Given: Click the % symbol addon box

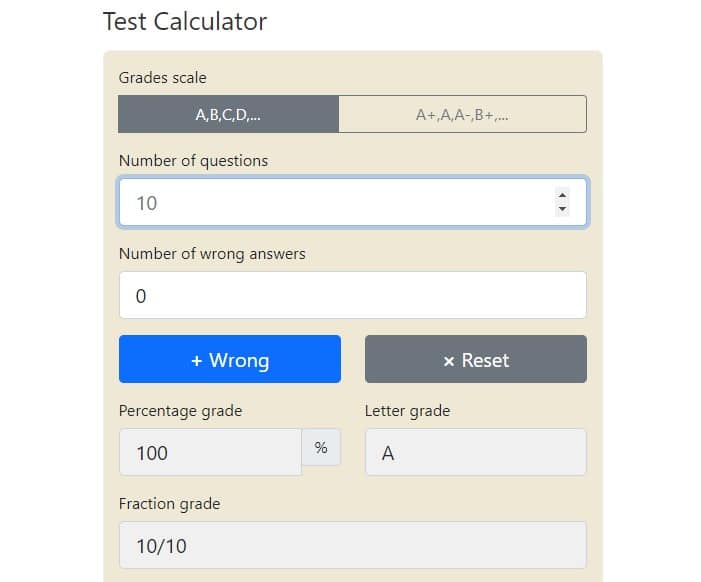Looking at the screenshot, I should (x=321, y=447).
